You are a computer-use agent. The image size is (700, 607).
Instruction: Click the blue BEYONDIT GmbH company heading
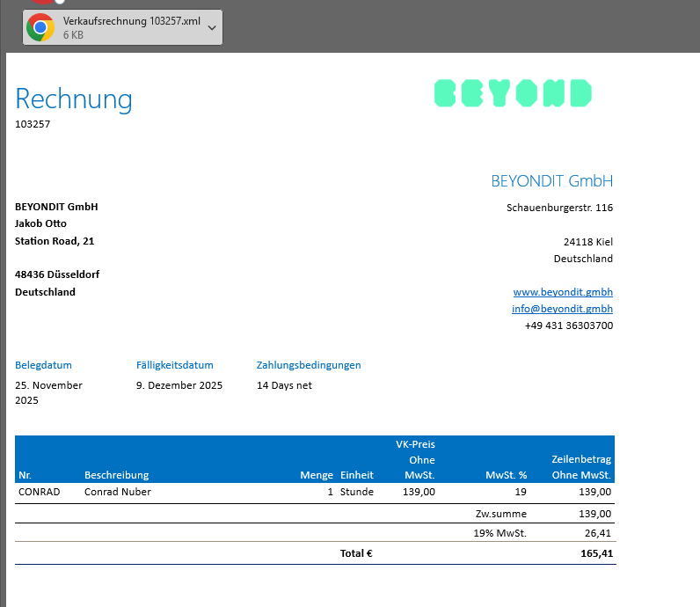pos(551,181)
